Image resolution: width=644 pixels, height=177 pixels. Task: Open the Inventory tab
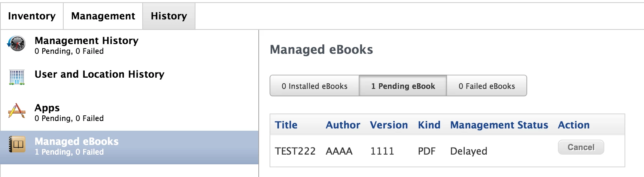32,16
